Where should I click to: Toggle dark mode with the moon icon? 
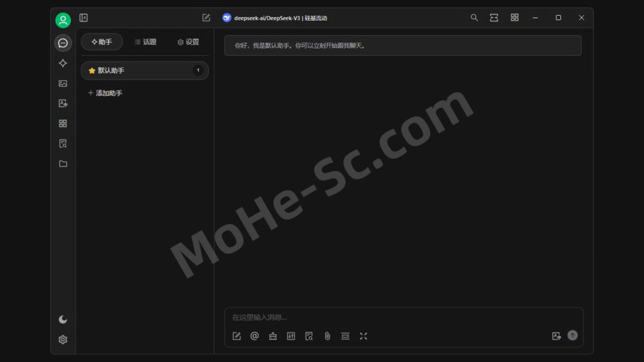point(63,319)
